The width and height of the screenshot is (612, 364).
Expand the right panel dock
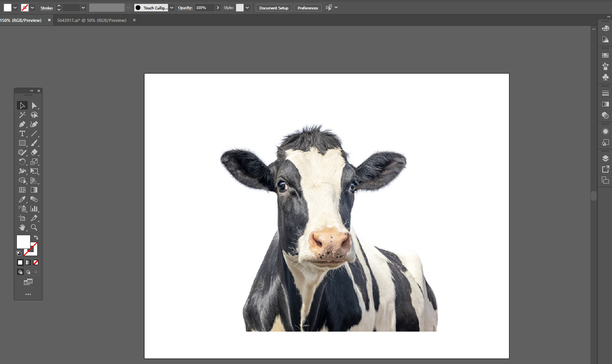[608, 17]
